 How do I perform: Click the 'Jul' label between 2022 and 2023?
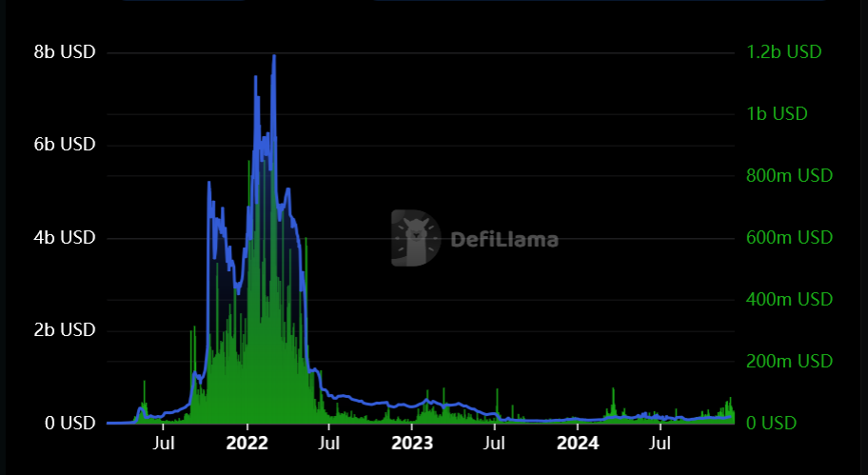328,444
